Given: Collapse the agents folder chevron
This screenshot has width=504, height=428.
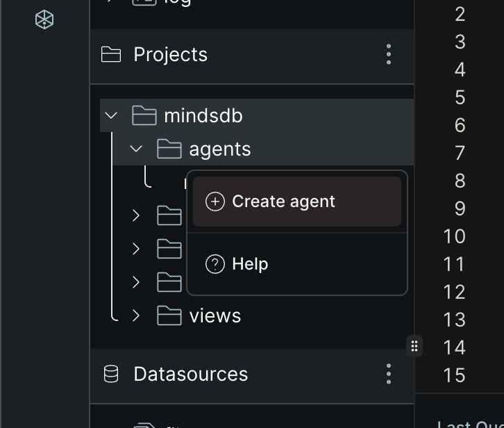Looking at the screenshot, I should (136, 149).
